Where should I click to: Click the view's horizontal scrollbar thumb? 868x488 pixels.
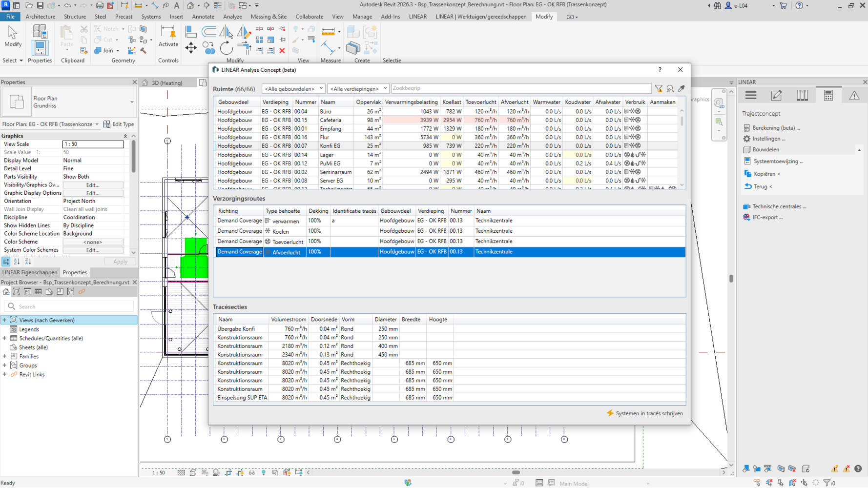tap(516, 472)
